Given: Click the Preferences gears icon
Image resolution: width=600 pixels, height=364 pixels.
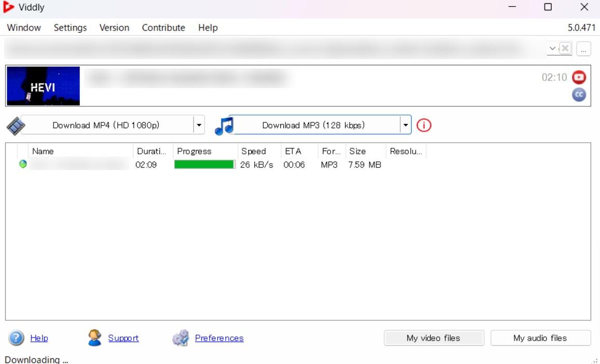Looking at the screenshot, I should coord(181,338).
